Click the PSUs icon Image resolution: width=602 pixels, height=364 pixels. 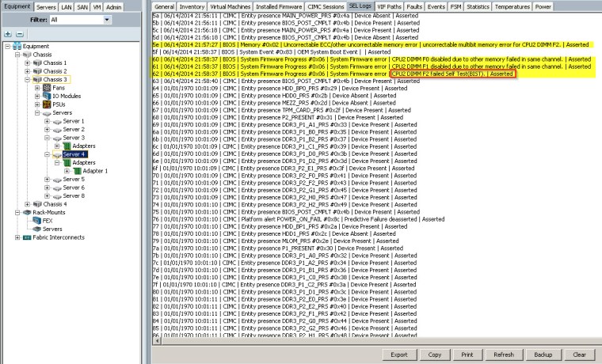tap(47, 104)
